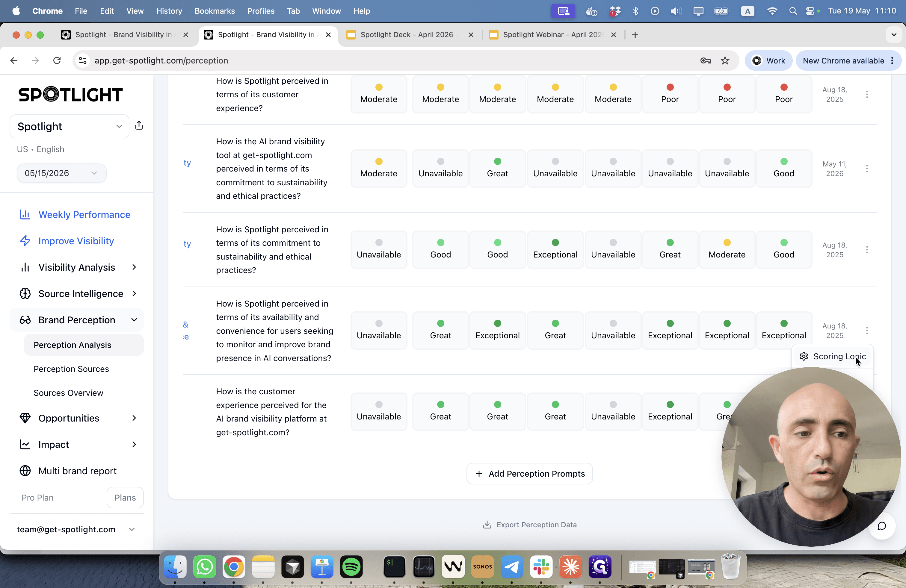Image resolution: width=906 pixels, height=588 pixels.
Task: Click the Spotlight logo in sidebar
Action: pyautogui.click(x=70, y=94)
